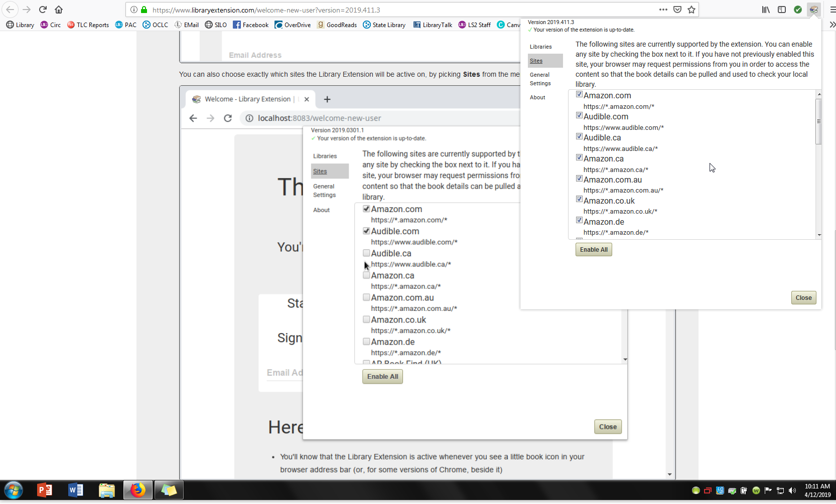Toggle the Amazon.de checkbox in the extension popup
Viewport: 836px width, 504px height.
(x=579, y=221)
